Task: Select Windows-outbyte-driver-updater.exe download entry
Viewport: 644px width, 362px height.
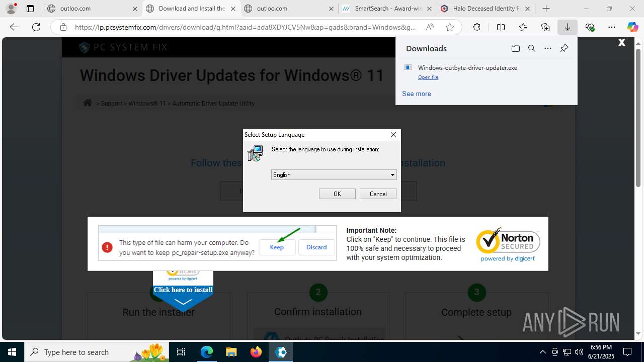Action: pyautogui.click(x=486, y=72)
